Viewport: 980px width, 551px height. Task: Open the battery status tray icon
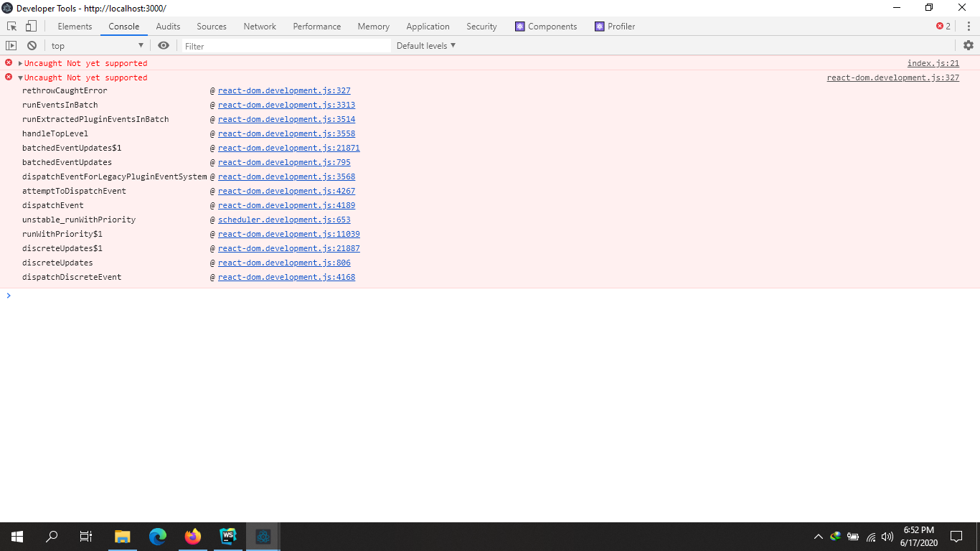[x=853, y=537]
